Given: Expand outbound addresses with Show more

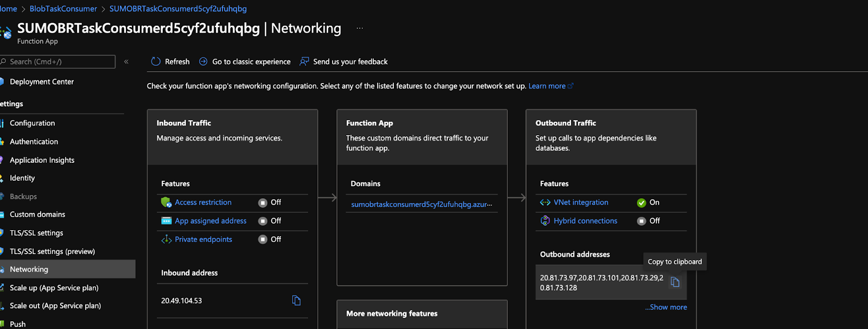Looking at the screenshot, I should pos(666,307).
